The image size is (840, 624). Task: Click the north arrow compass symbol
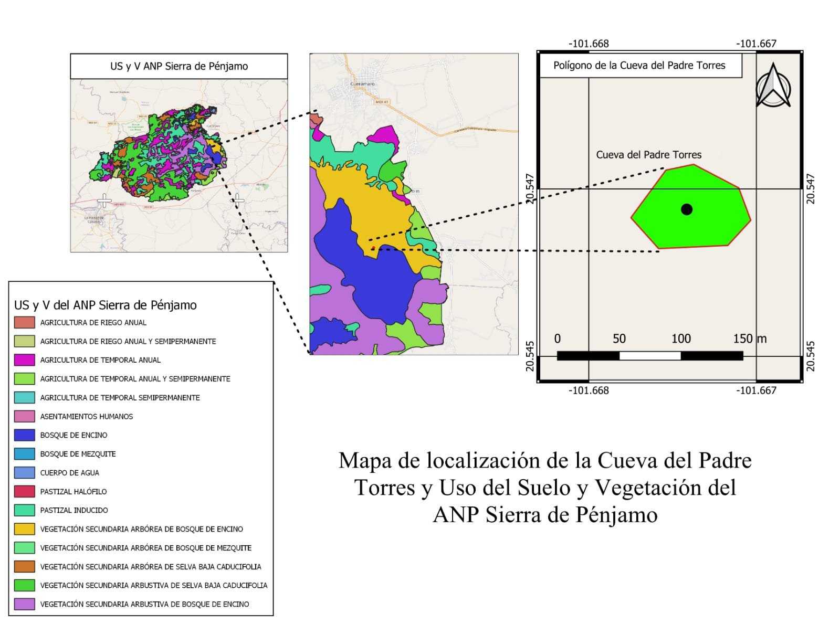773,86
